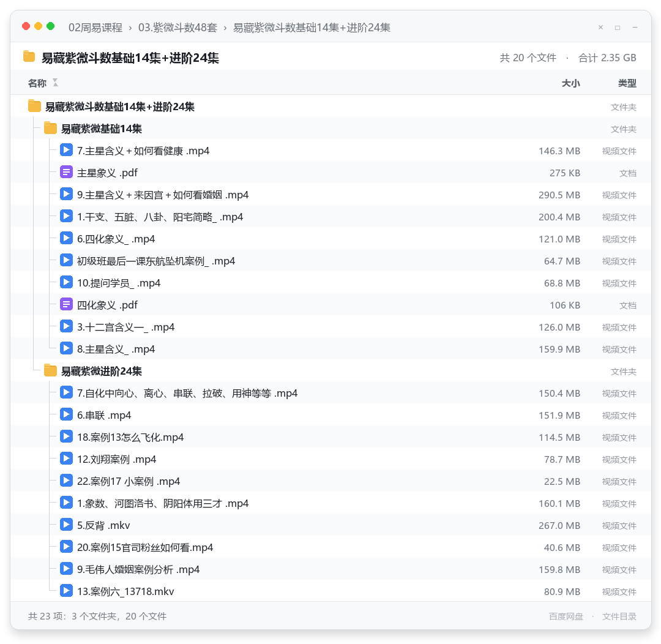The image size is (661, 644).
Task: Click video icon for 8.主星含义_.mp4
Action: pos(66,348)
